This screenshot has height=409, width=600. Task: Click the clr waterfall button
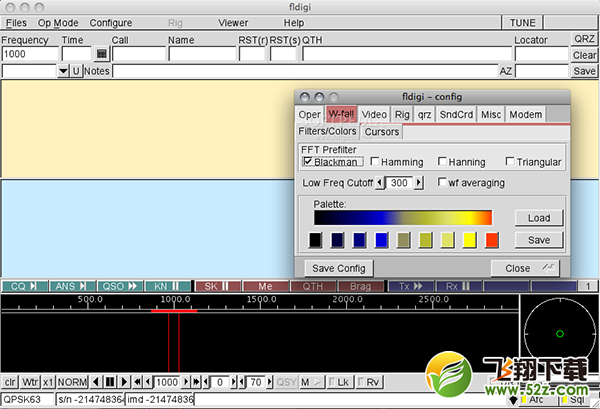[10, 382]
